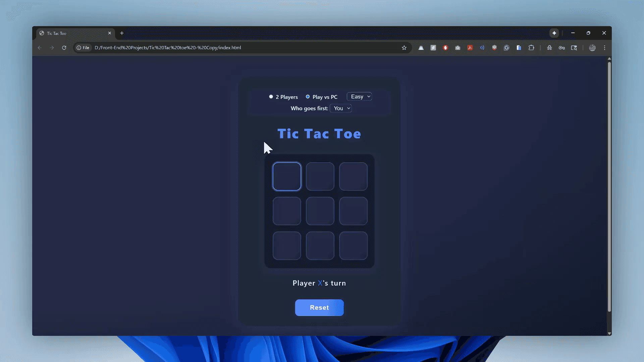
Task: Click the Adobe Acrobat extension icon
Action: (x=470, y=48)
